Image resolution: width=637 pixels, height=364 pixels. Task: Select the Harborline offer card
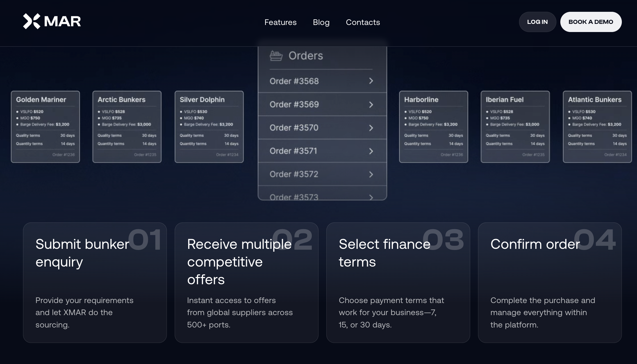click(433, 127)
